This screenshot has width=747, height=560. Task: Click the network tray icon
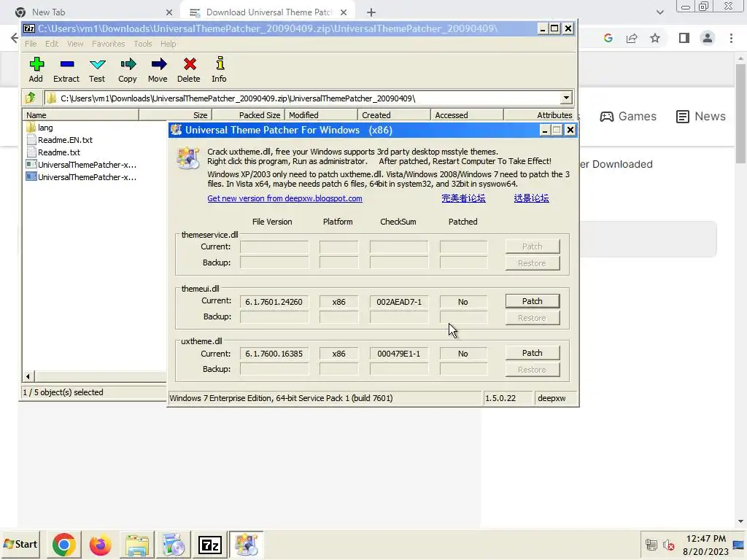[x=651, y=545]
